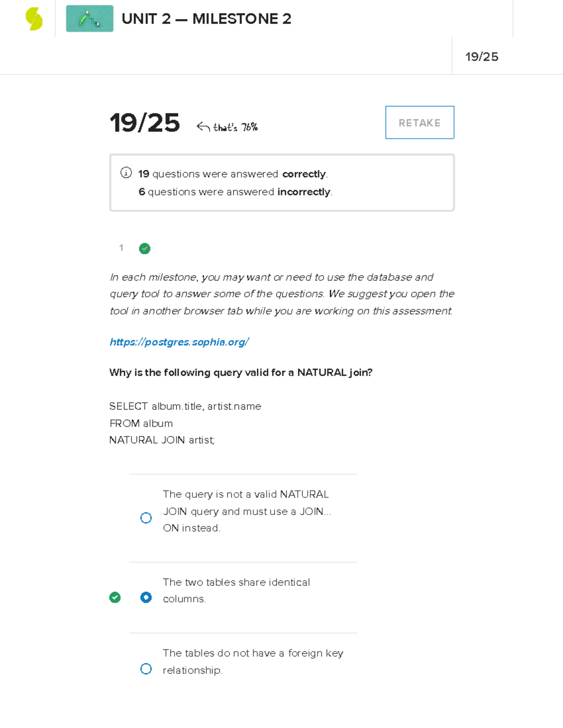Image resolution: width=563 pixels, height=728 pixels.
Task: Click the green checkmark beside question 1
Action: [x=145, y=248]
